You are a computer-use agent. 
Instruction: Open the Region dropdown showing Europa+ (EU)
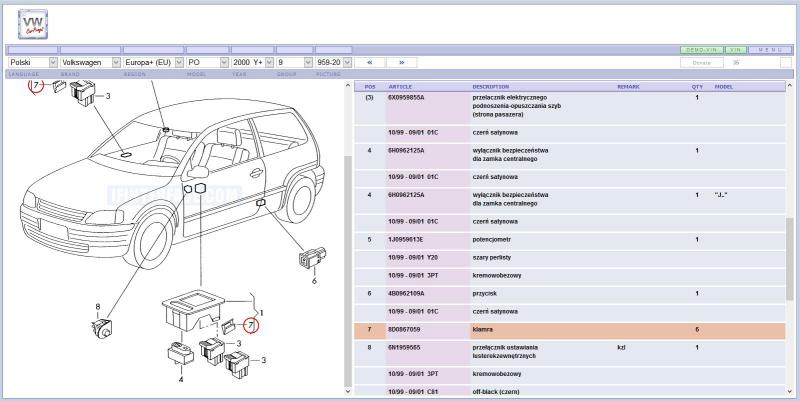(x=153, y=62)
